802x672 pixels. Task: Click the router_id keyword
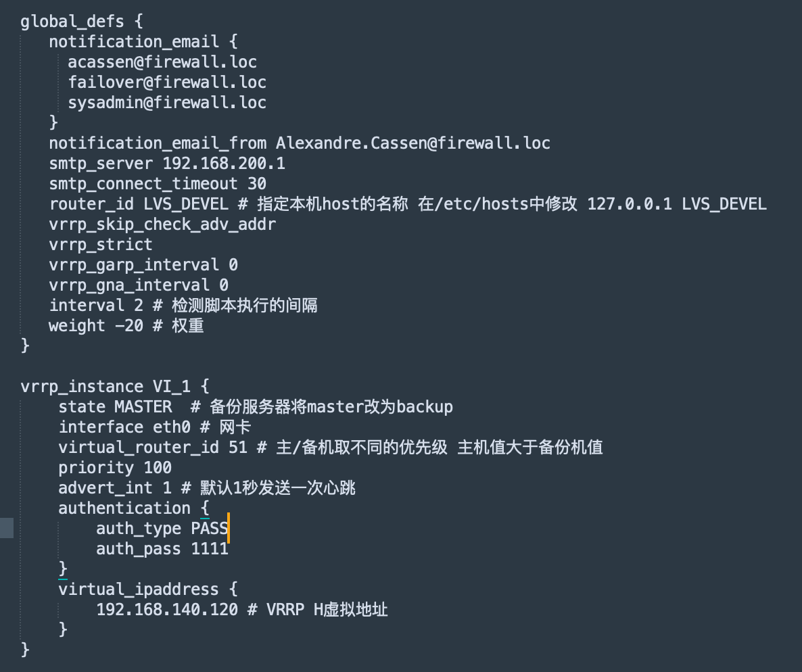point(91,203)
